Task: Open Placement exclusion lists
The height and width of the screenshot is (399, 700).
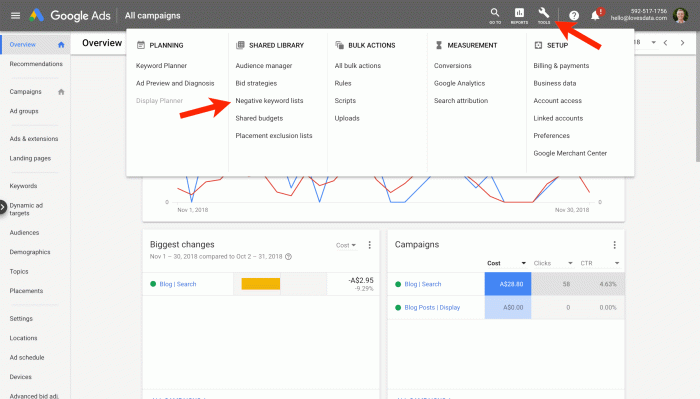Action: tap(274, 136)
